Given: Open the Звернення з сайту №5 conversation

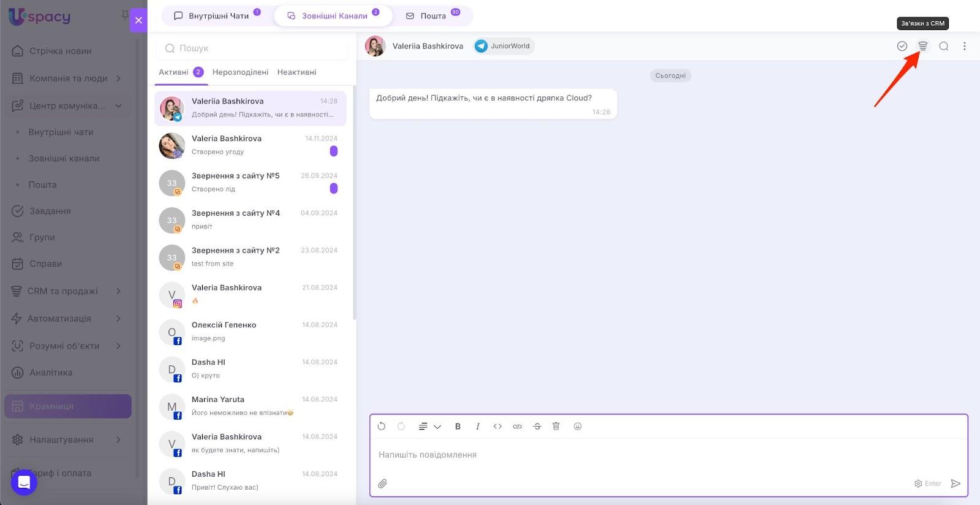Looking at the screenshot, I should pyautogui.click(x=251, y=183).
